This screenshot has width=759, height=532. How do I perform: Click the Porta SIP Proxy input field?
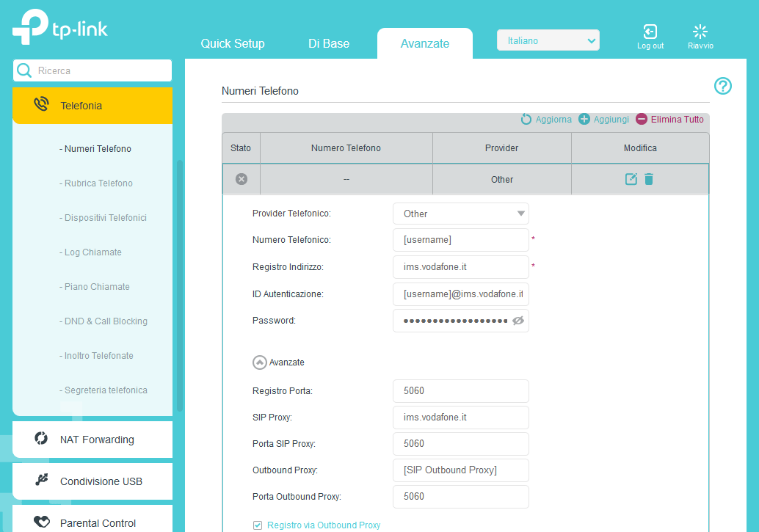[x=461, y=443]
